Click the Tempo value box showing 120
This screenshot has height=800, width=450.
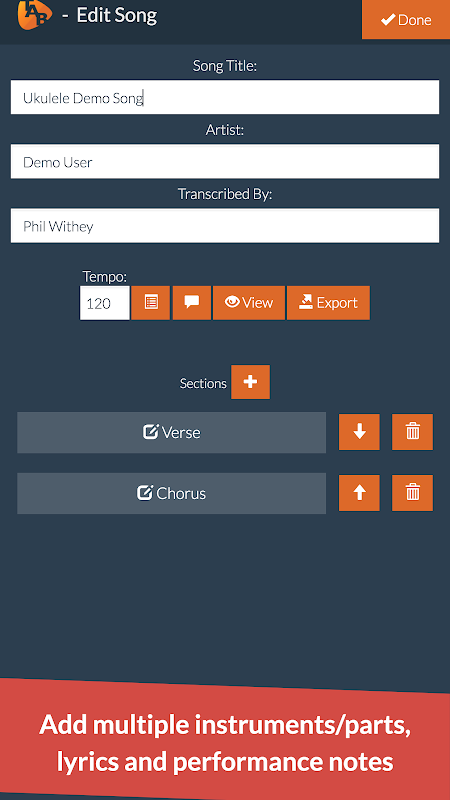(x=105, y=303)
